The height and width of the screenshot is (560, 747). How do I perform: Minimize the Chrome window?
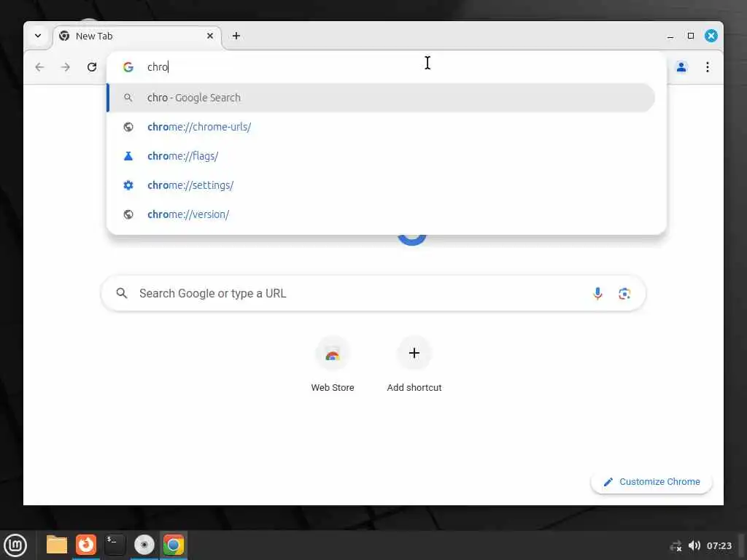pyautogui.click(x=670, y=36)
